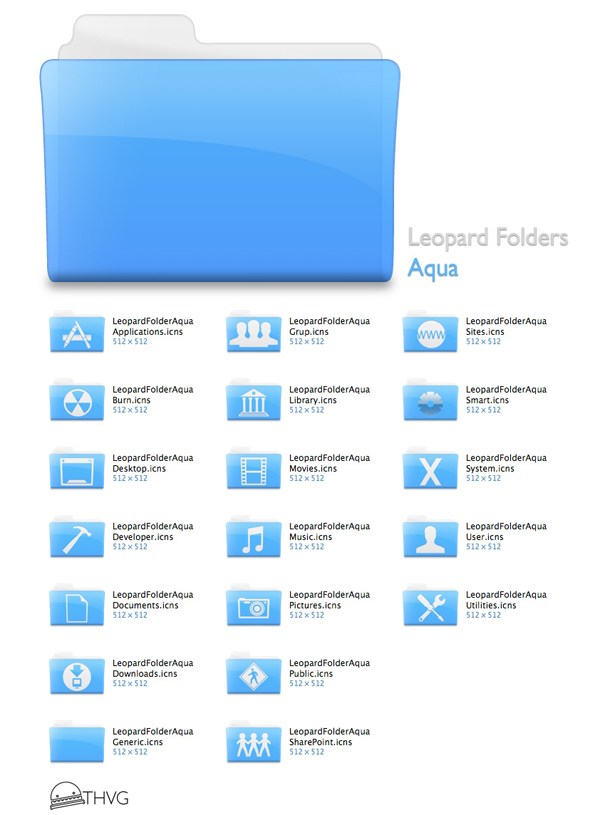Click the 'Applications.icns' file name
The image size is (600, 815).
click(x=148, y=332)
